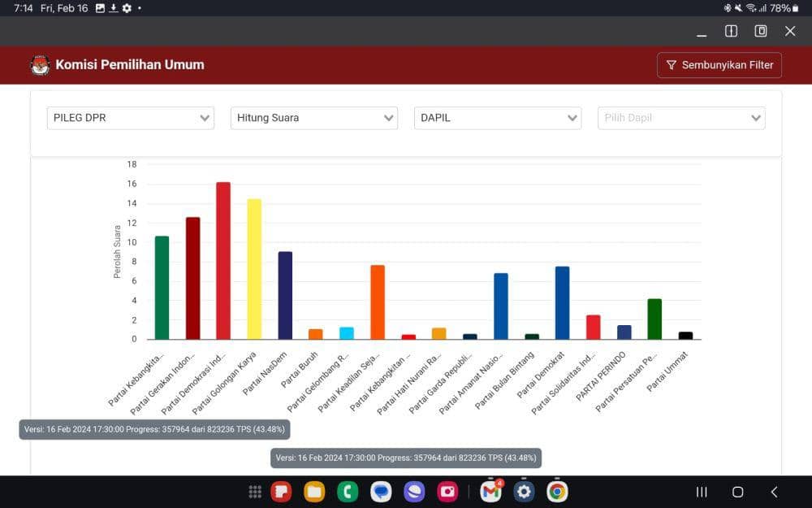Click the date Fri, Feb 16

pyautogui.click(x=64, y=8)
